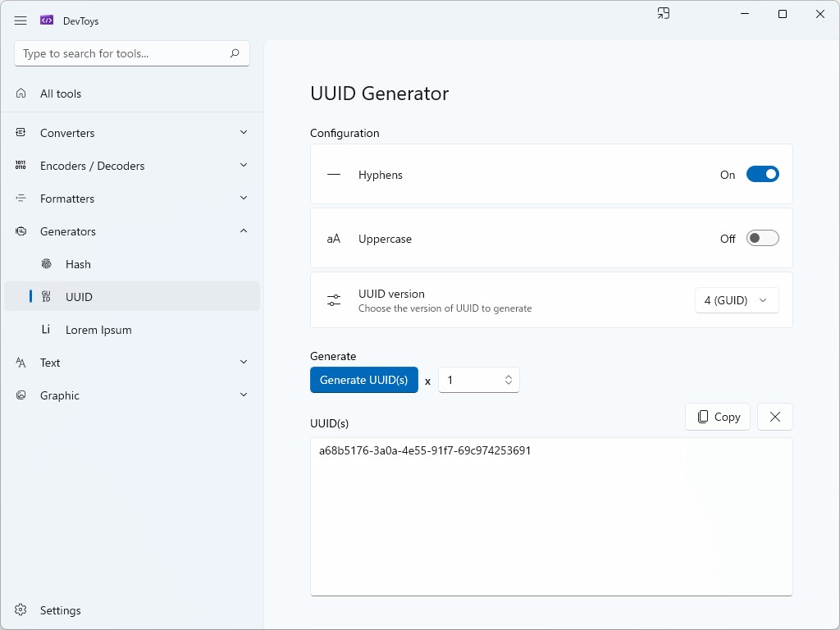
Task: Click the Graphic category icon
Action: (21, 395)
